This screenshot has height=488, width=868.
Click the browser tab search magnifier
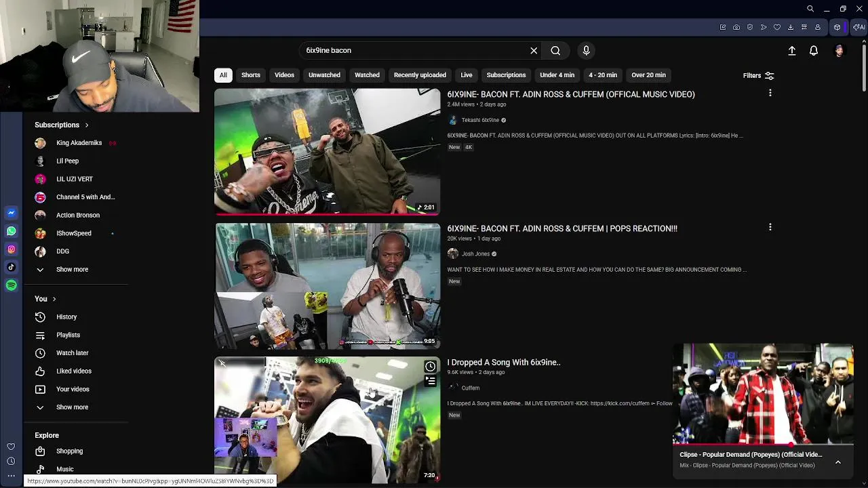point(810,9)
